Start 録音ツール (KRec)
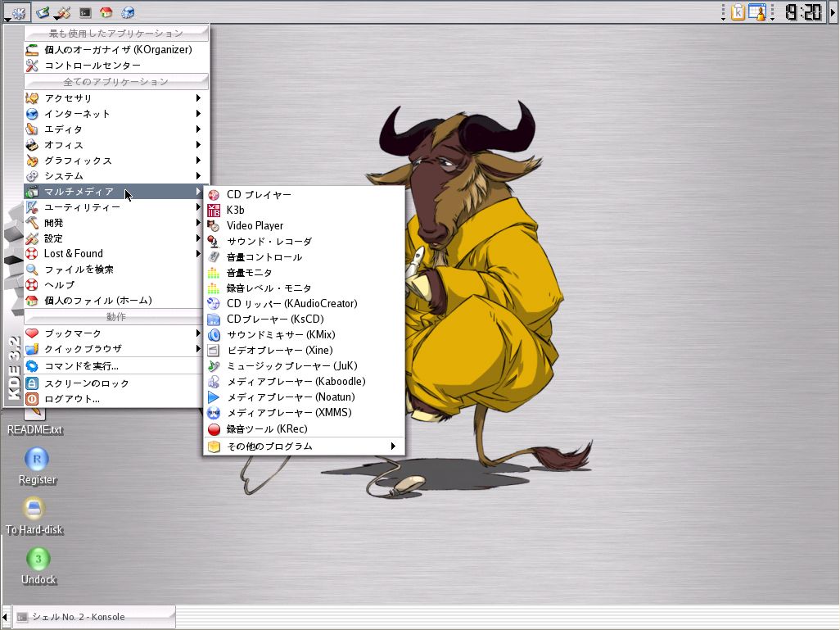The height and width of the screenshot is (630, 840). tap(304, 429)
